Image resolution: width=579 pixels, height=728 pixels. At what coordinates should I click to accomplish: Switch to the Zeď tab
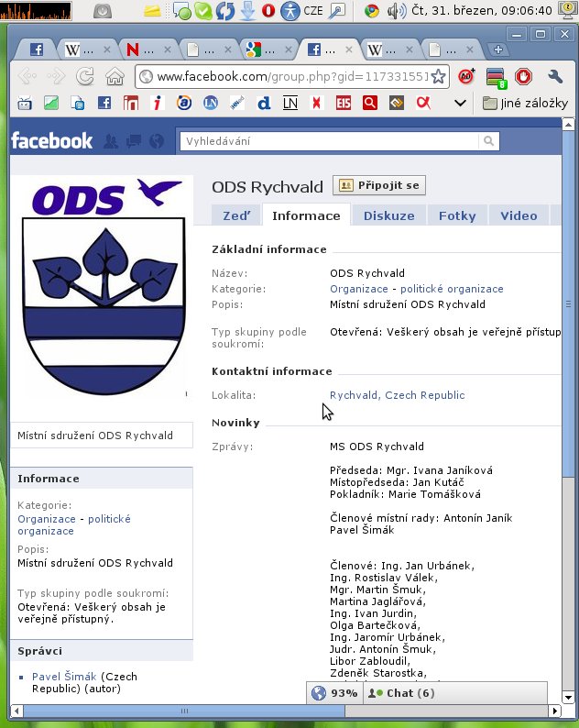click(236, 215)
